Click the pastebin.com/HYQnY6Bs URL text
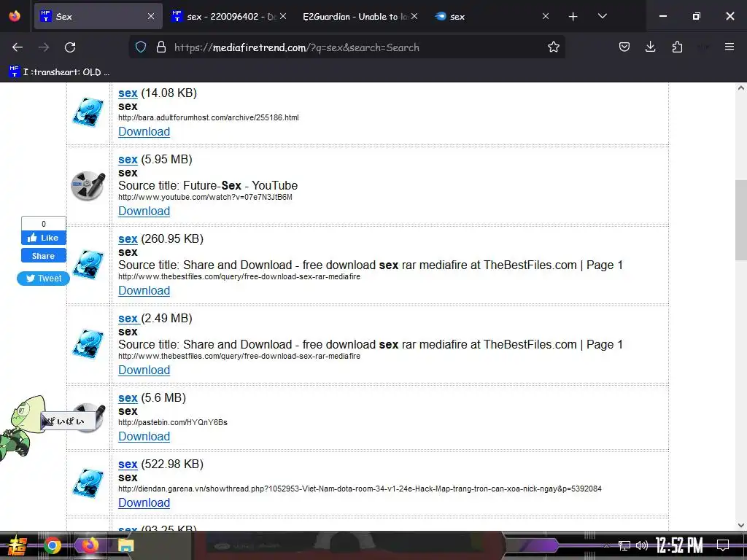The height and width of the screenshot is (560, 747). coord(173,422)
